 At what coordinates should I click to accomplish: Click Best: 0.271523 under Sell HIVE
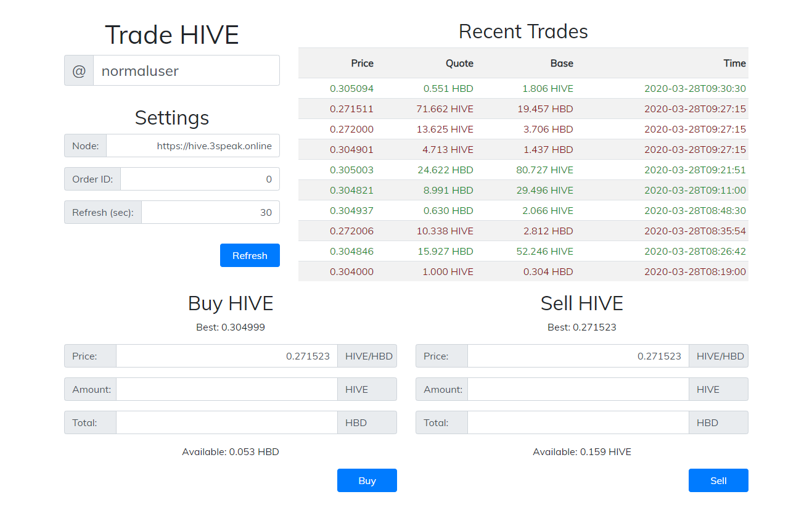[x=582, y=327]
